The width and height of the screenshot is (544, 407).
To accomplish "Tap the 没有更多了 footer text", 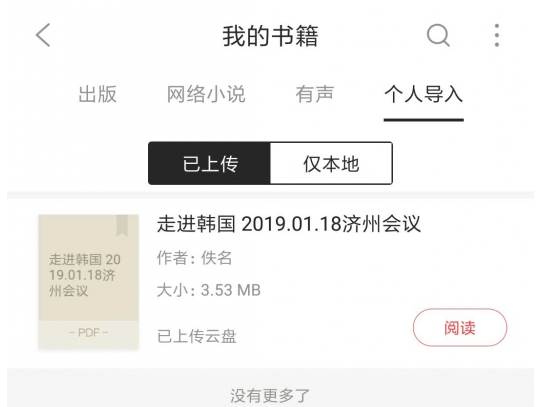I will coord(270,396).
